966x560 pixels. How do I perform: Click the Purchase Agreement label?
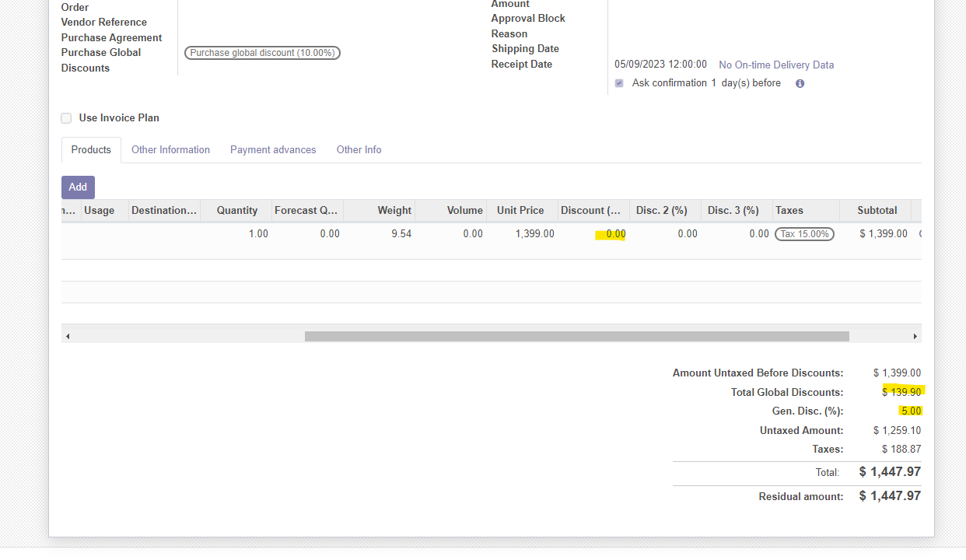click(112, 37)
